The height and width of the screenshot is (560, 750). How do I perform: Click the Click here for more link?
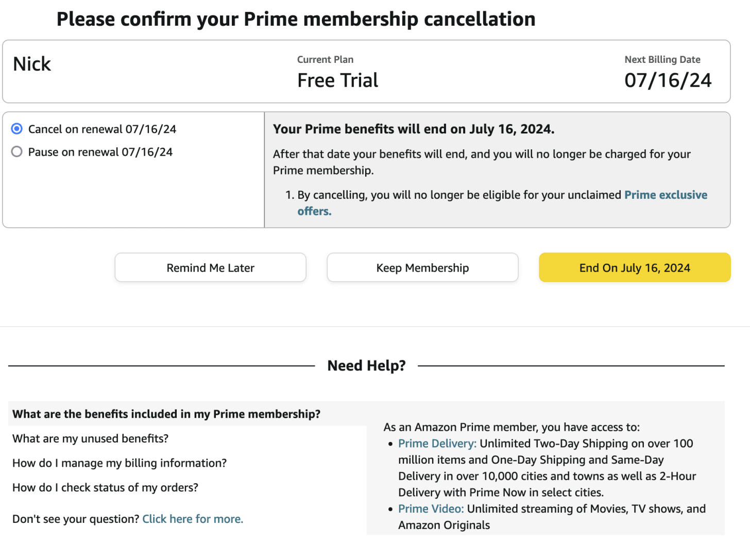pyautogui.click(x=193, y=519)
